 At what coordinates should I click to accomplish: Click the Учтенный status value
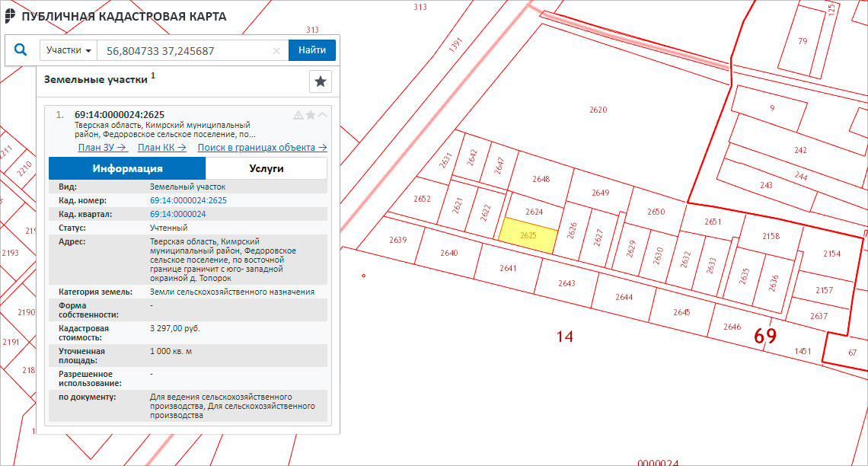tap(169, 228)
